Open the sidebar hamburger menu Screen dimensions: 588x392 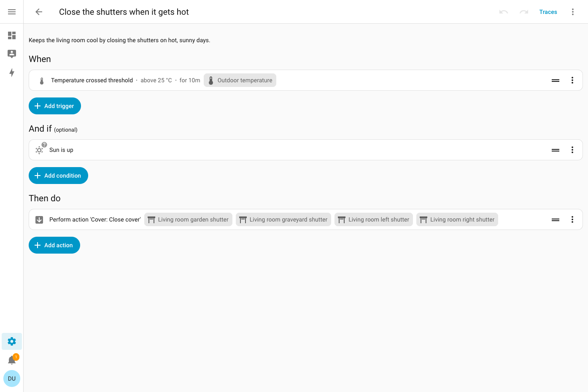12,12
